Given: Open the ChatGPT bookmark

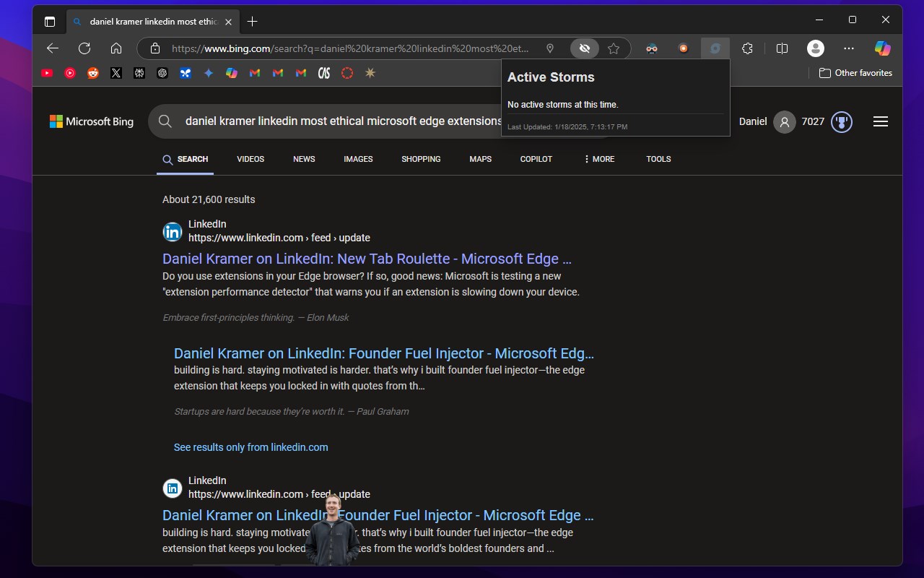Looking at the screenshot, I should (162, 73).
